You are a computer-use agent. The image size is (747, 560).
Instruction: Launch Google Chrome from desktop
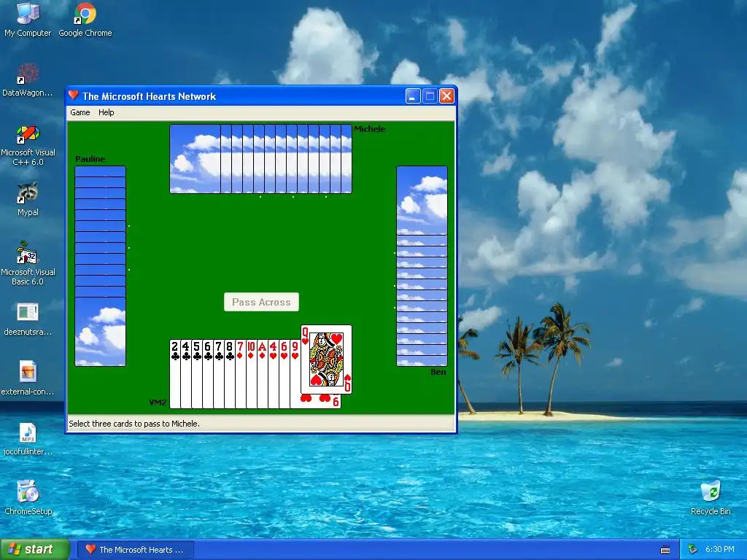click(85, 20)
